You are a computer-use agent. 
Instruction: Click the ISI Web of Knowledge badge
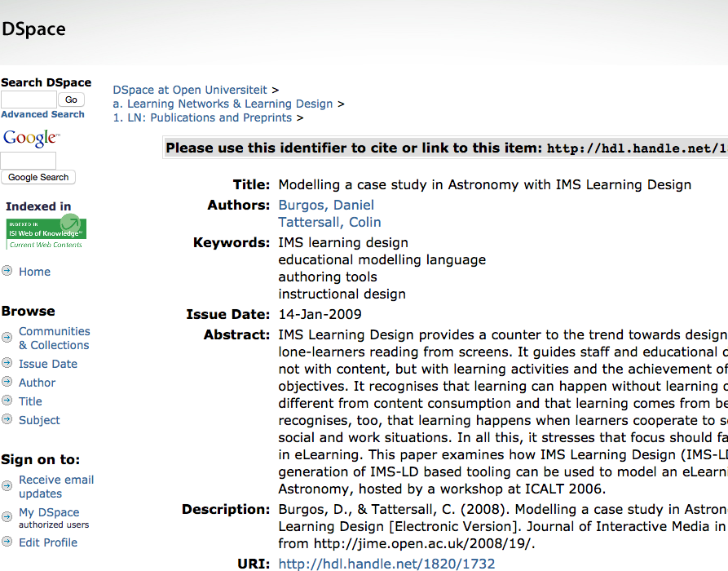[46, 233]
